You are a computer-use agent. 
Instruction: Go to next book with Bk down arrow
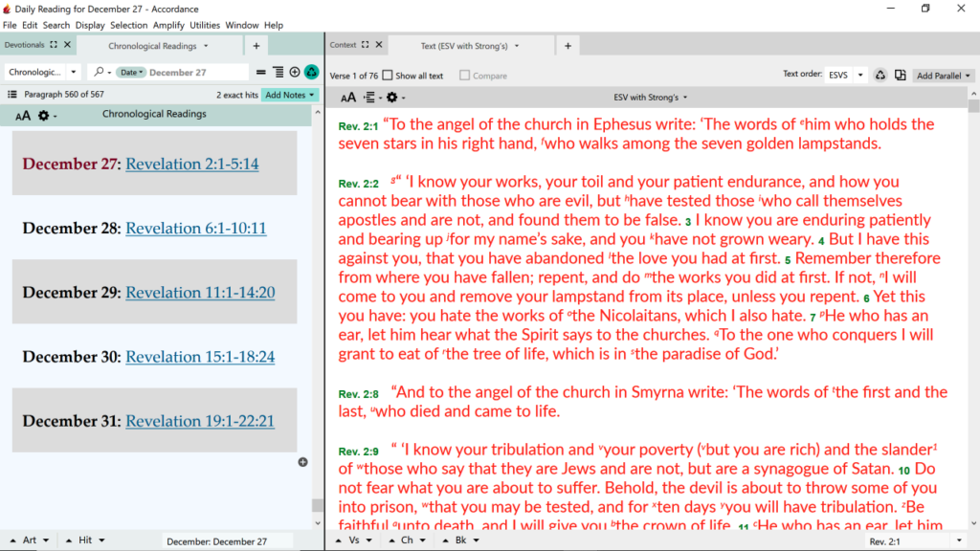pyautogui.click(x=477, y=540)
